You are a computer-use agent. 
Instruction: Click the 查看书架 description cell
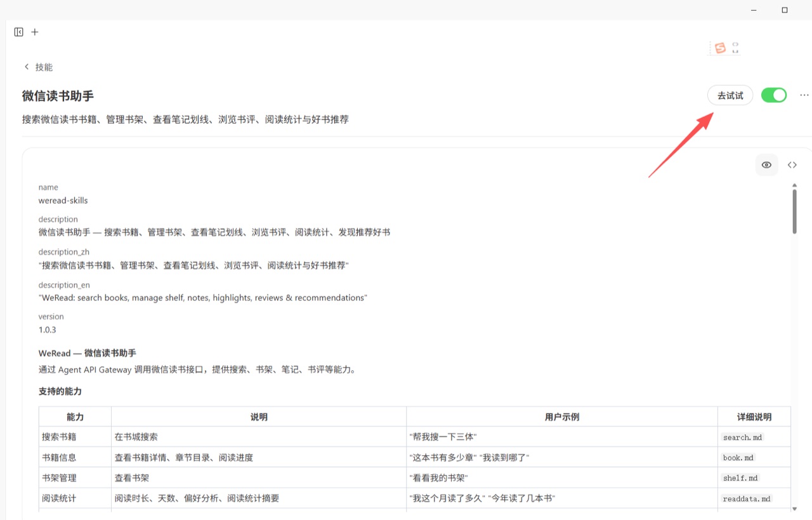(259, 477)
